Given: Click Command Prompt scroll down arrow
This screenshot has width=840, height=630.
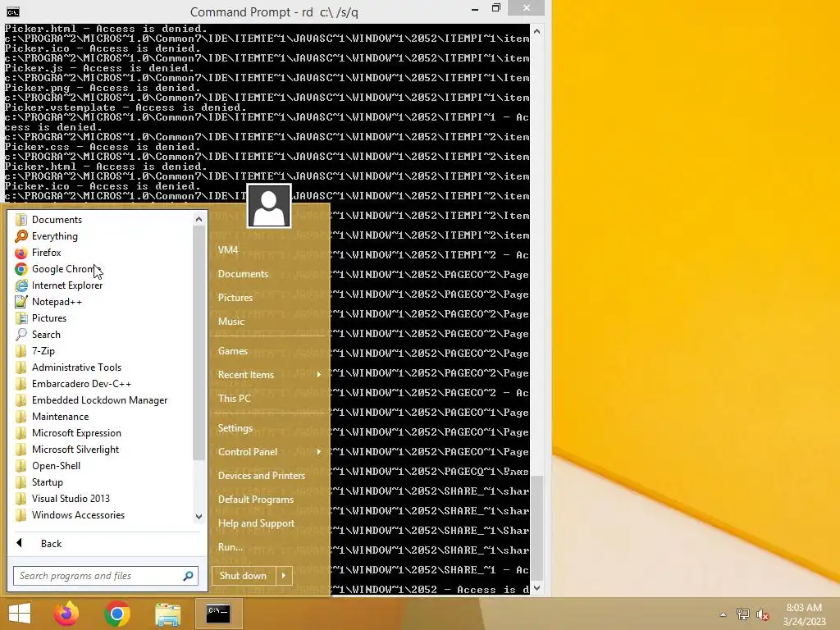Looking at the screenshot, I should 536,588.
